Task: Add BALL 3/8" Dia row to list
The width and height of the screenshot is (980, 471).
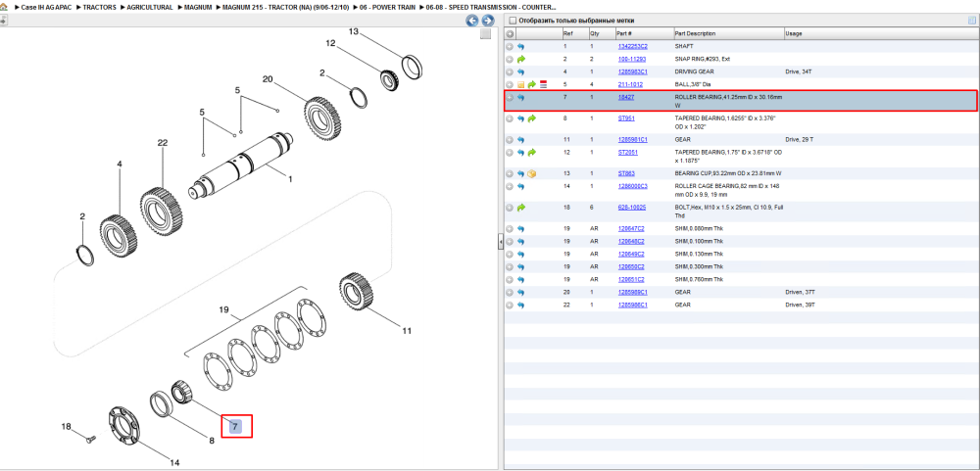Action: click(510, 84)
